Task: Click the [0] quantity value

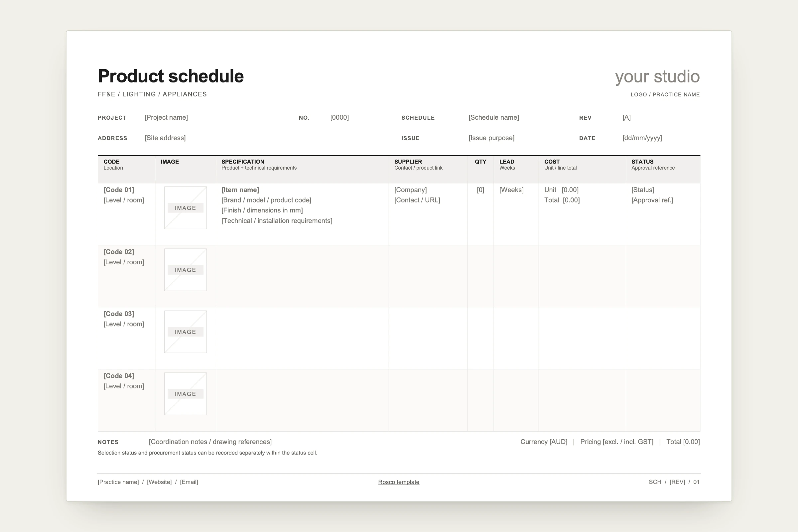Action: coord(480,190)
